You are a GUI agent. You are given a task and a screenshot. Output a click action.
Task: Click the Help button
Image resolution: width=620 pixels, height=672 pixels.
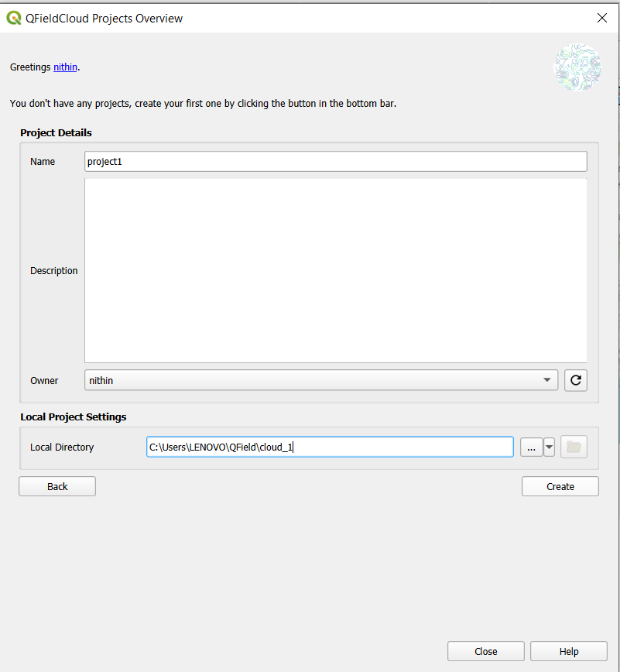click(x=569, y=651)
